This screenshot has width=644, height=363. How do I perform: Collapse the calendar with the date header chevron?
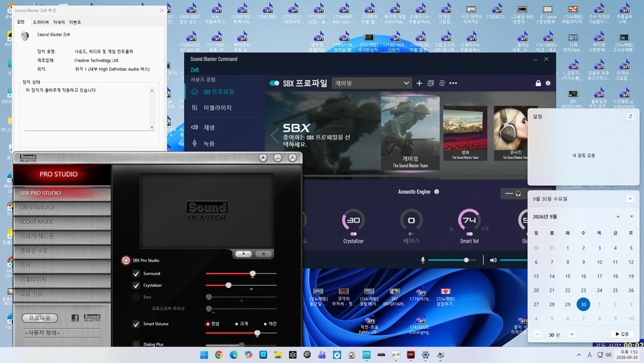pyautogui.click(x=630, y=199)
